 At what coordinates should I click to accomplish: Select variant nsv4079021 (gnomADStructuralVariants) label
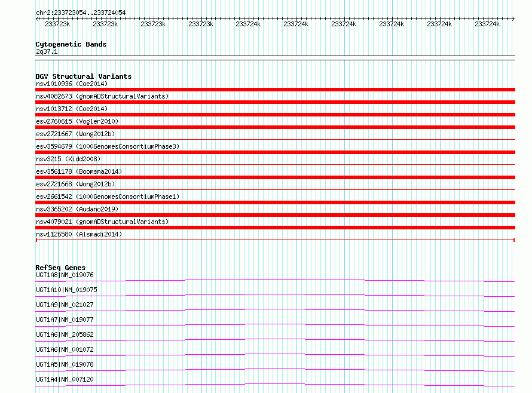coord(102,222)
